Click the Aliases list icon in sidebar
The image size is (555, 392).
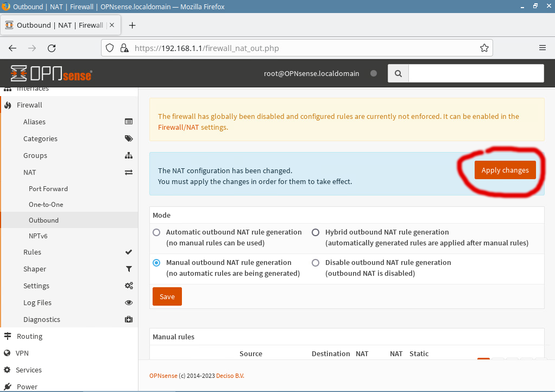129,122
